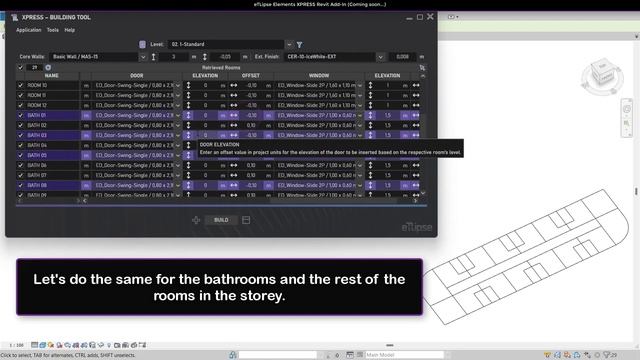Click the door offset horizontal arrow in the BATH 08 row
Screen dimensions: 640x360
(233, 185)
